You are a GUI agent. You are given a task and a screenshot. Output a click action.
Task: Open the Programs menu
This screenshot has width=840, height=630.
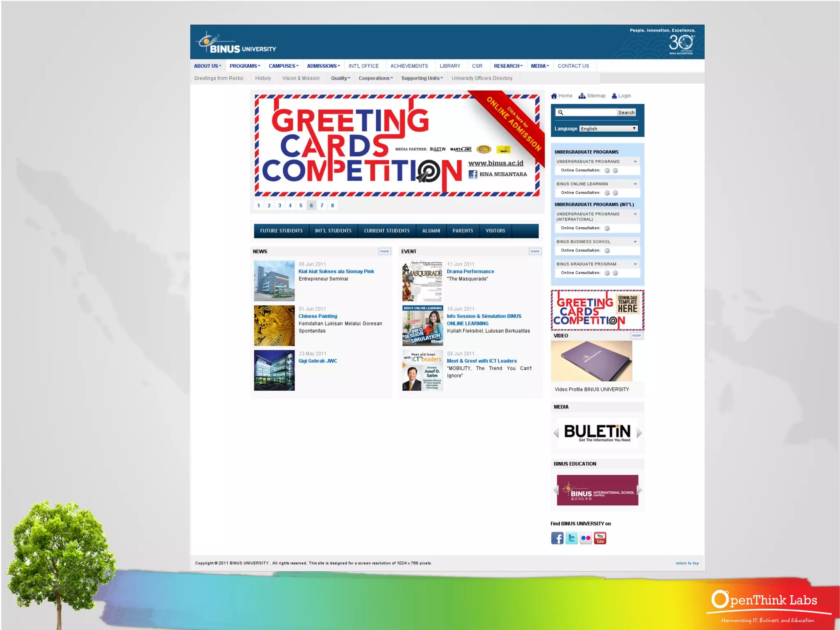(x=244, y=66)
